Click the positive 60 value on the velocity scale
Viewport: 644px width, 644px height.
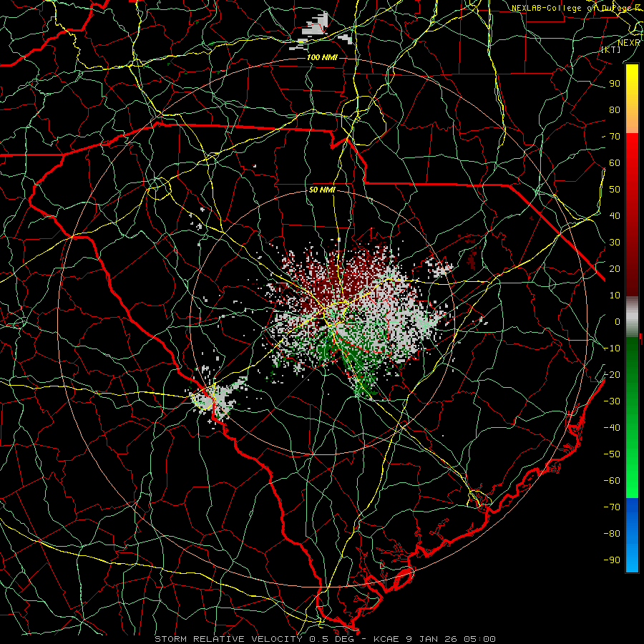(615, 162)
